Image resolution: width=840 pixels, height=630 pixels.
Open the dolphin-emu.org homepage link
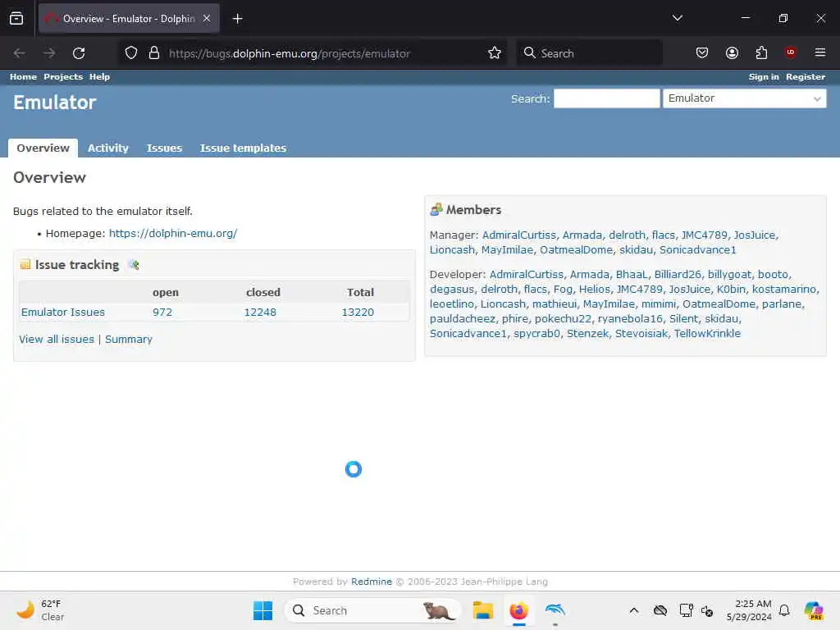click(173, 233)
